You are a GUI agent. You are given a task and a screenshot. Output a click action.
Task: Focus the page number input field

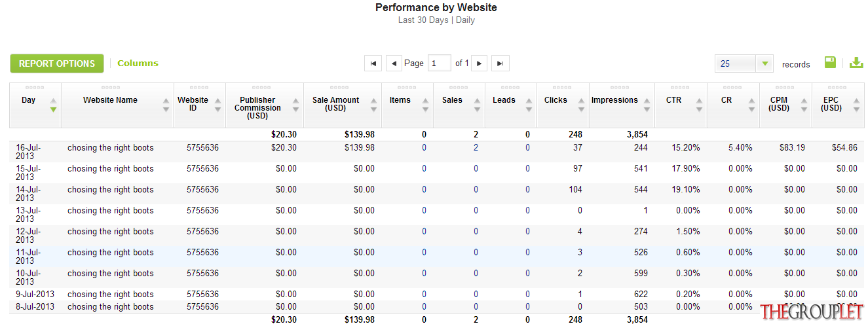coord(439,63)
